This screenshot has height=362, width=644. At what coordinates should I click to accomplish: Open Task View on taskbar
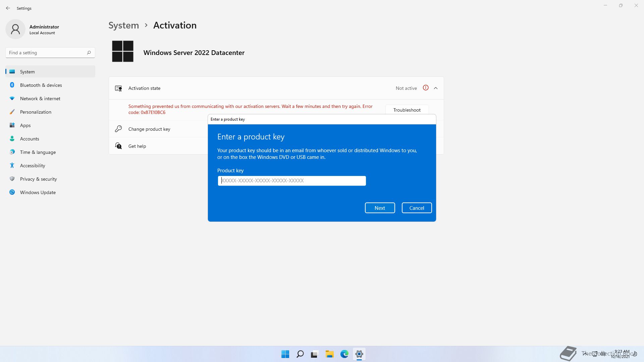click(x=315, y=354)
